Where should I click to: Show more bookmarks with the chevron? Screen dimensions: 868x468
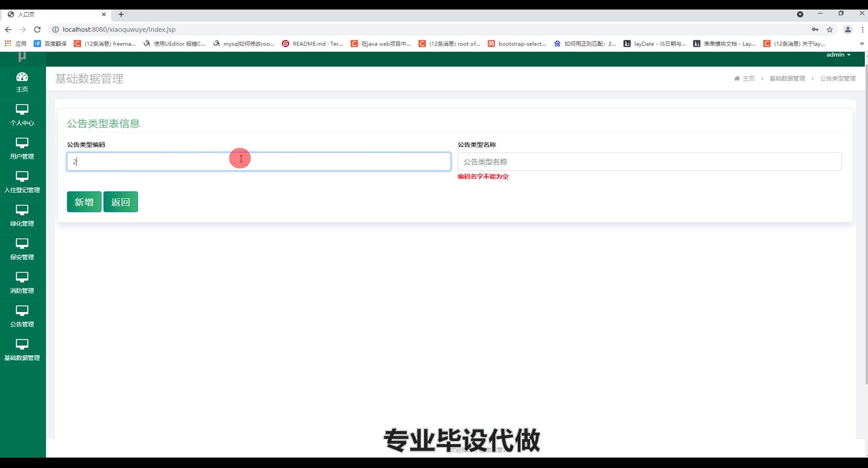click(x=862, y=44)
